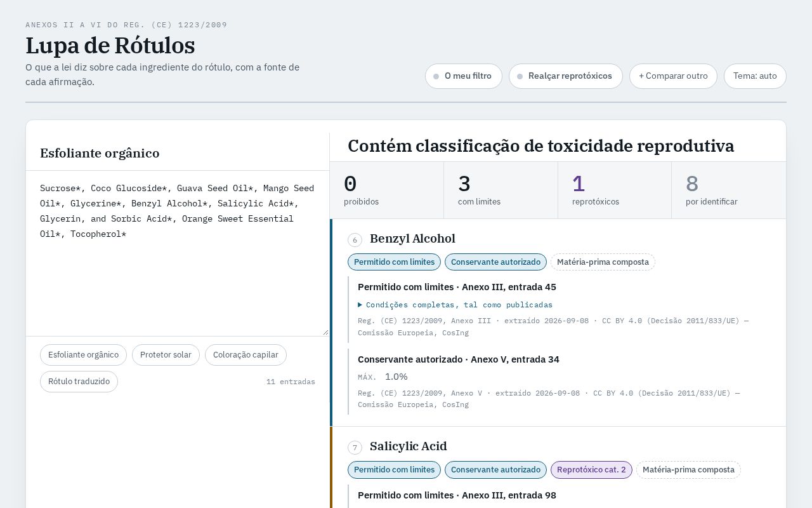
Task: Click 'Contém classificação de toxicidade reprodutiva' heading
Action: click(541, 146)
